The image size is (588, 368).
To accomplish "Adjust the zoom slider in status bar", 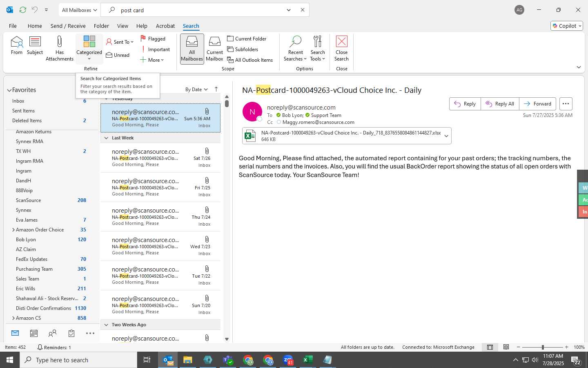I will coord(543,347).
